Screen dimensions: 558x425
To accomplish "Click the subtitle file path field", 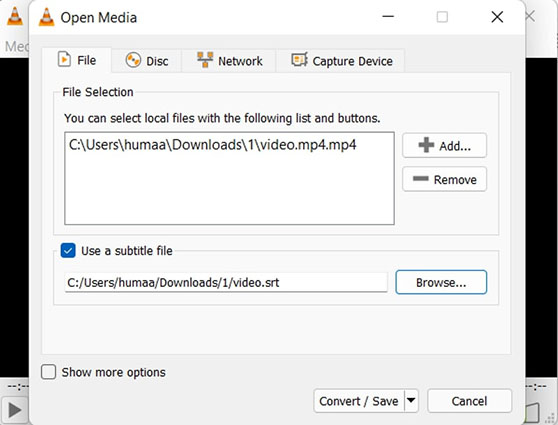I will pyautogui.click(x=226, y=283).
